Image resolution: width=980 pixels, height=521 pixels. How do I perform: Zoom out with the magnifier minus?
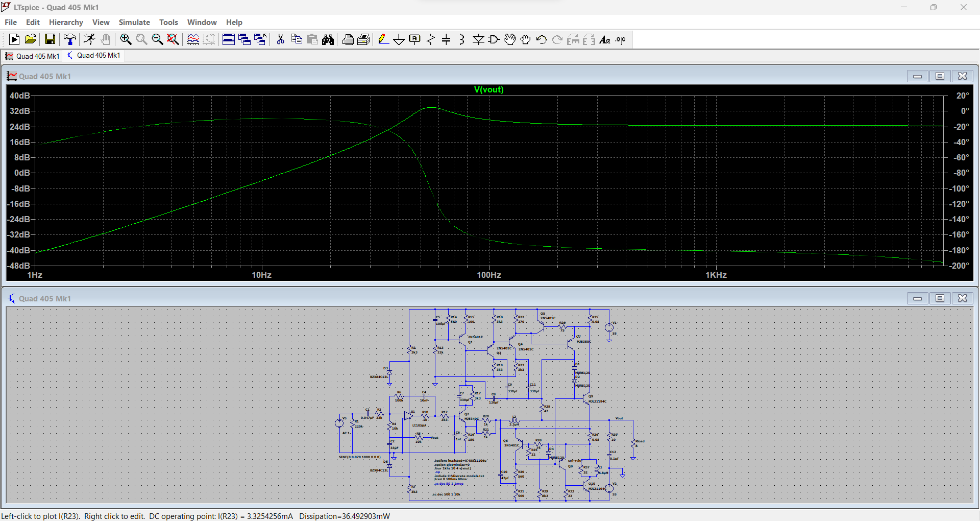[157, 39]
